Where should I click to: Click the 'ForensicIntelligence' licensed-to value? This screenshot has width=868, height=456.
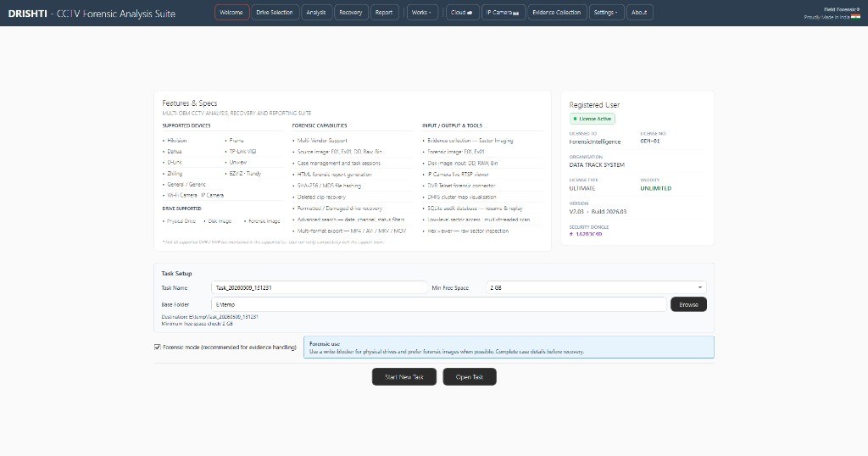(x=595, y=142)
